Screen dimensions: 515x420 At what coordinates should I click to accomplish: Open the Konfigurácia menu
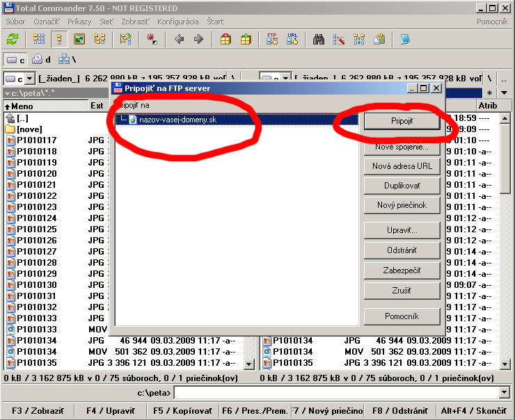coord(178,22)
